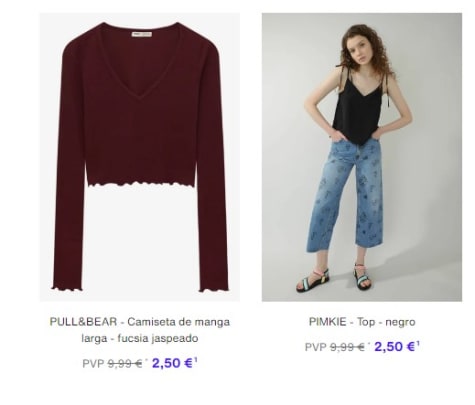Click the PVP label under the Pull&Bear product
475x405 pixels.
tap(93, 364)
